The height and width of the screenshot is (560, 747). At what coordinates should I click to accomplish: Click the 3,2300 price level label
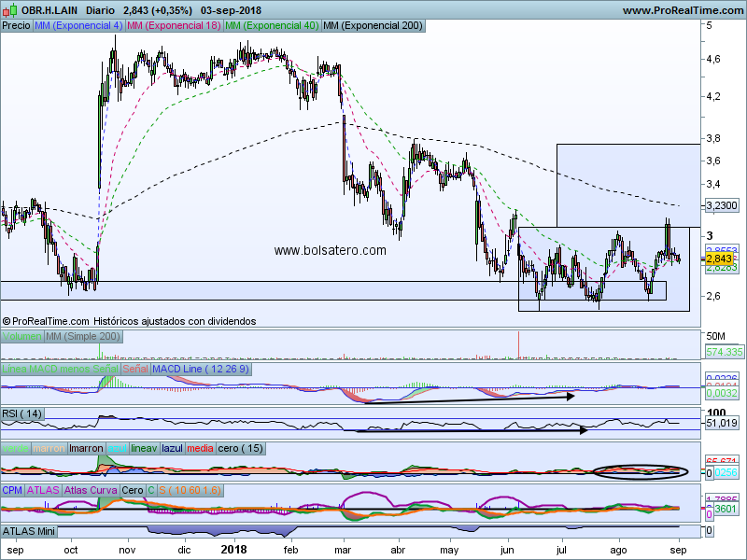click(722, 205)
